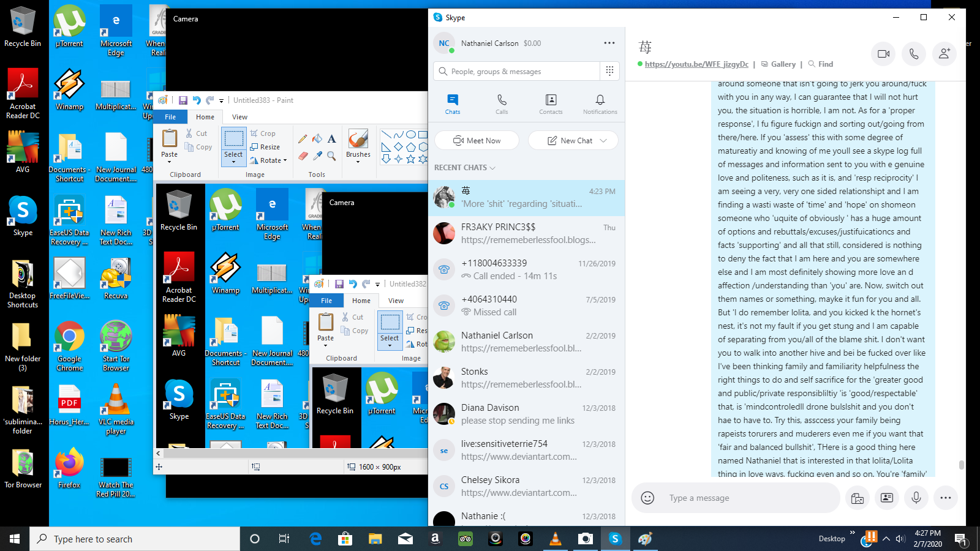Switch to the Contacts tab in Skype
Image resolution: width=980 pixels, height=551 pixels.
click(551, 103)
